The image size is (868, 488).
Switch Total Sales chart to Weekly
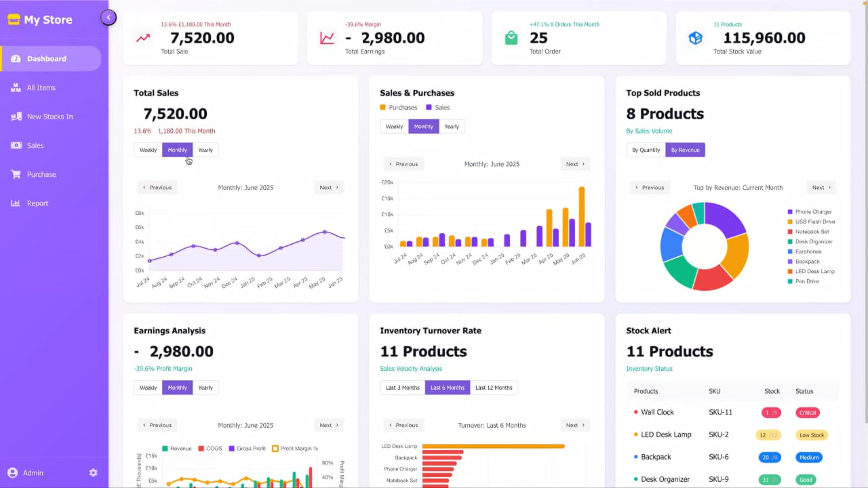[x=148, y=150]
